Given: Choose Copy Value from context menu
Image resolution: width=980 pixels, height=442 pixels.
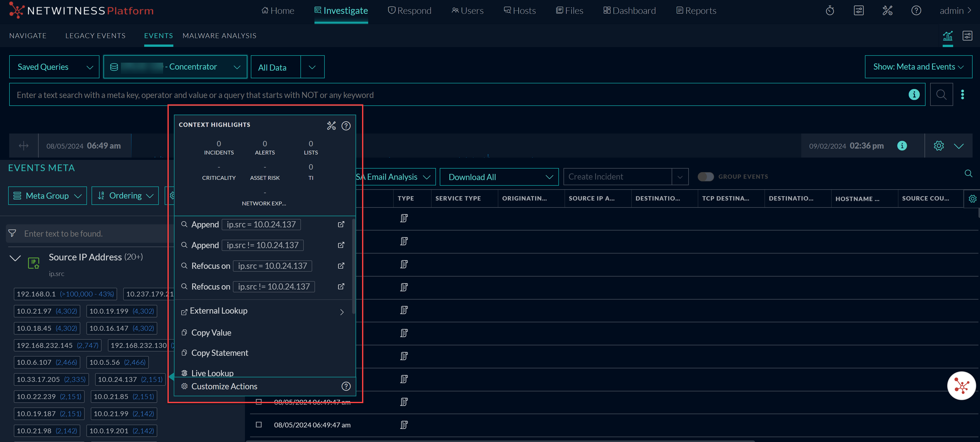Looking at the screenshot, I should (x=211, y=332).
